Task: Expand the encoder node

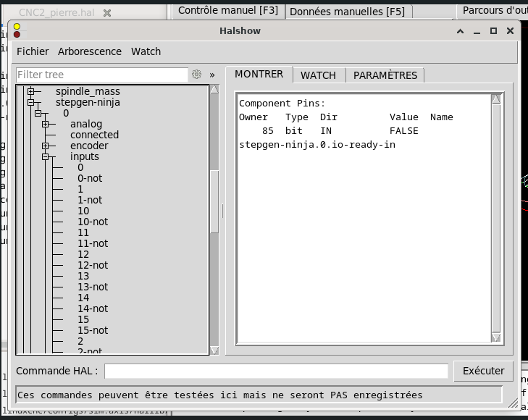Action: coord(45,146)
